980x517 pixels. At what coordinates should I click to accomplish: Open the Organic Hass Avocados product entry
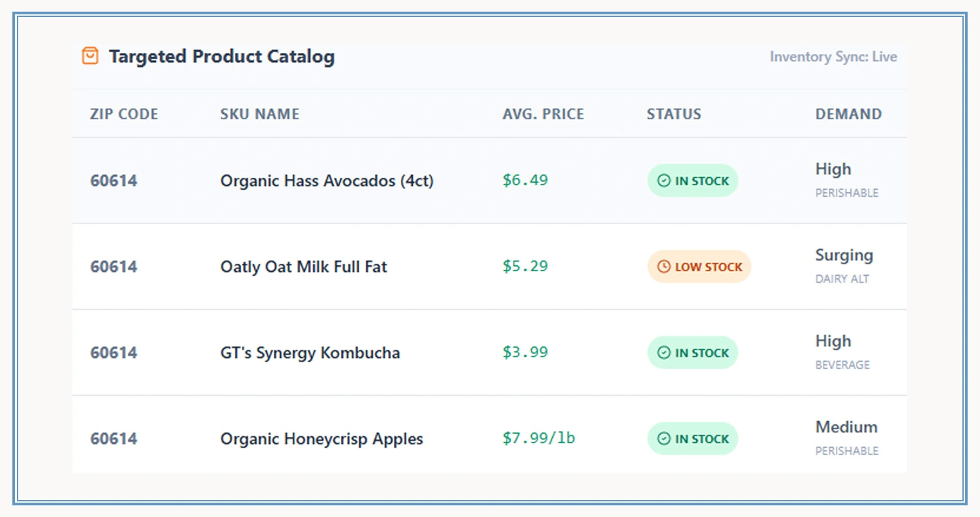pos(327,181)
